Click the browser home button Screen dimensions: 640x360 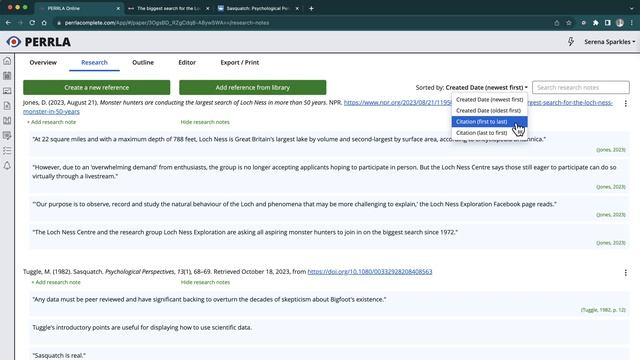coord(44,23)
